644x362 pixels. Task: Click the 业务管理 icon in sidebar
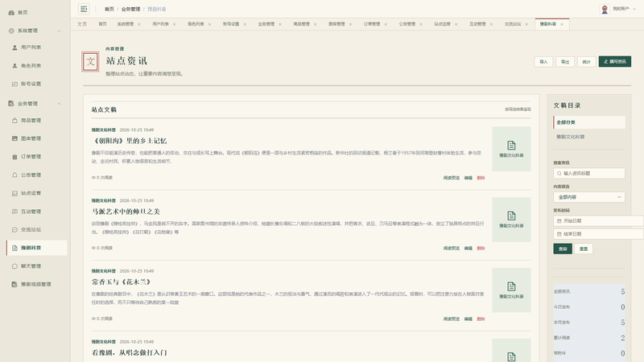point(11,104)
